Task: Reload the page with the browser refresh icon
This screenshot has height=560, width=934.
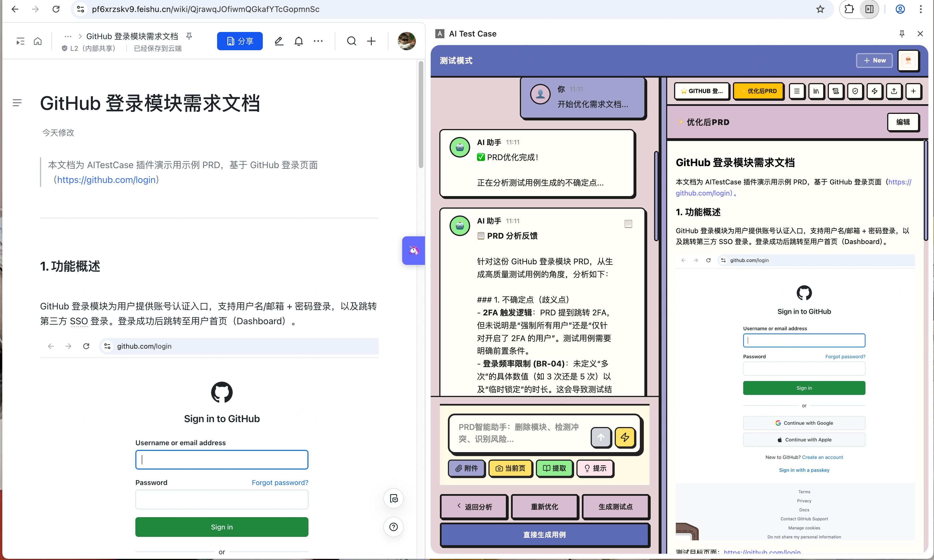Action: point(56,9)
